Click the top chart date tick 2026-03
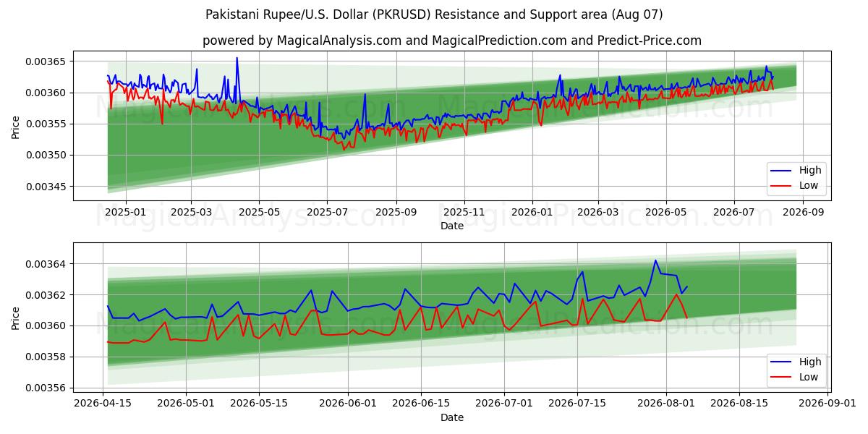 coord(598,212)
